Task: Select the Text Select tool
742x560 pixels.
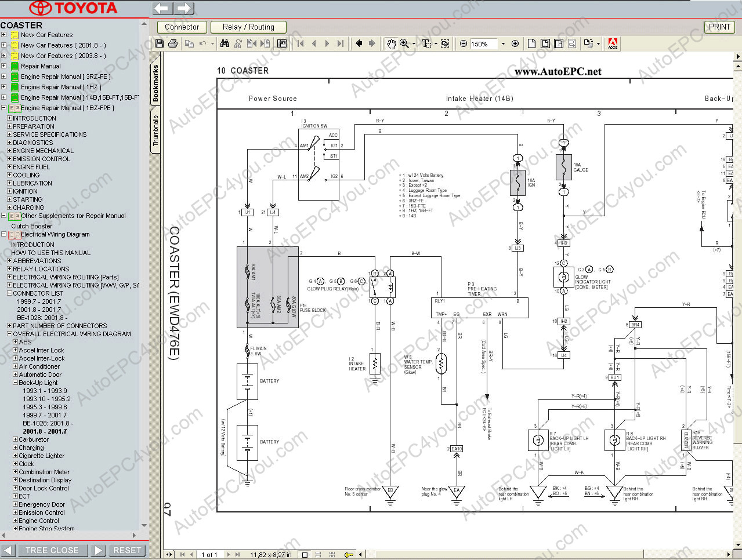Action: (x=426, y=43)
